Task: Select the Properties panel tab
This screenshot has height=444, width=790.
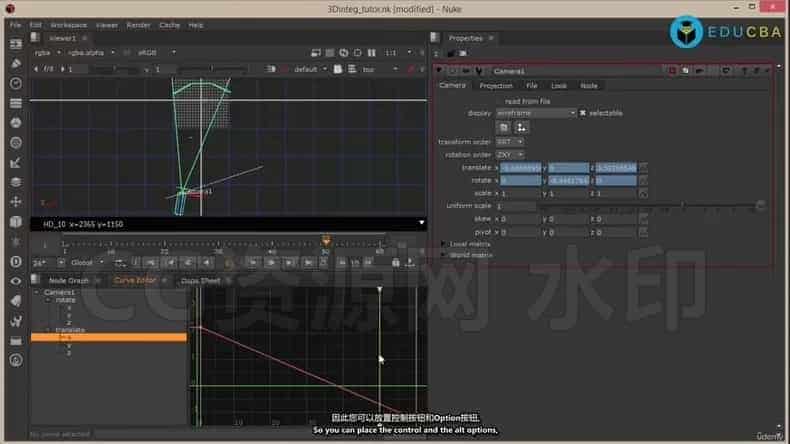Action: coord(466,38)
